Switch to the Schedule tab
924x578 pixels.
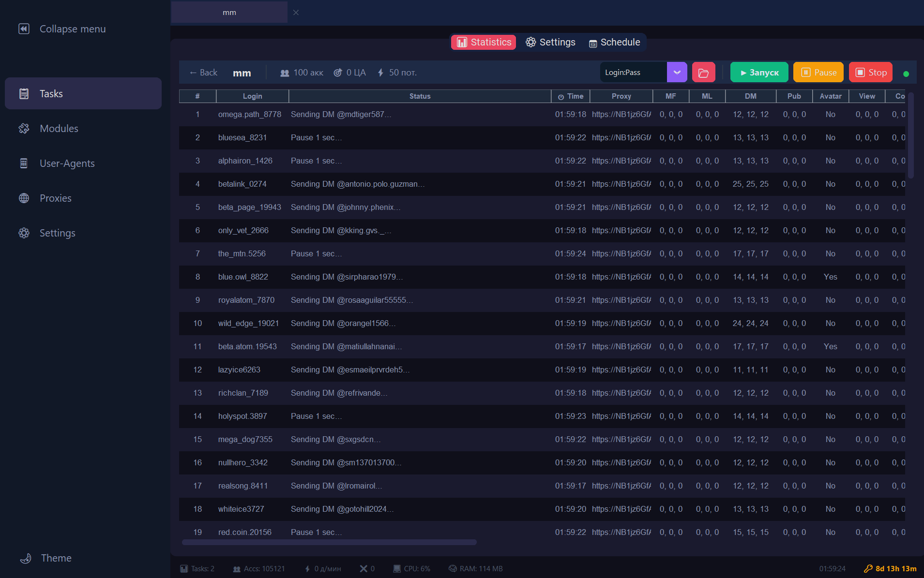(x=615, y=43)
